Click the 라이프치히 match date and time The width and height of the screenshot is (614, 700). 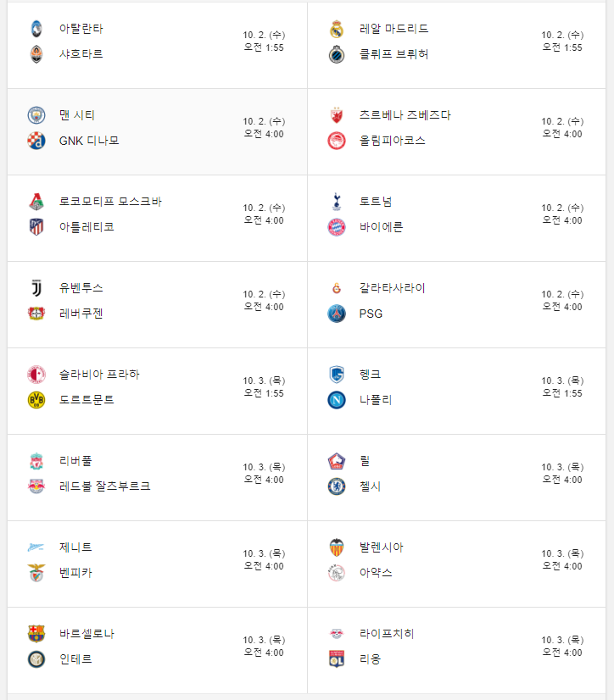[x=562, y=646]
